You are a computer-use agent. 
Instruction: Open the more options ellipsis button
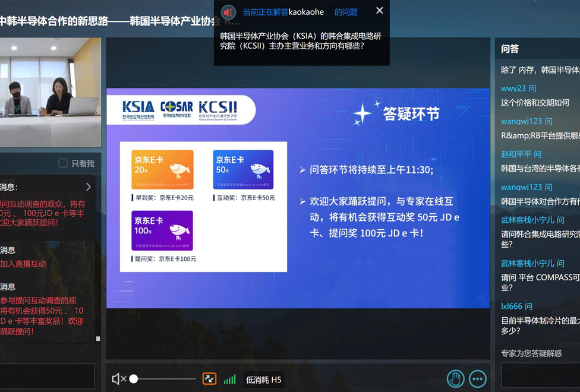[478, 379]
